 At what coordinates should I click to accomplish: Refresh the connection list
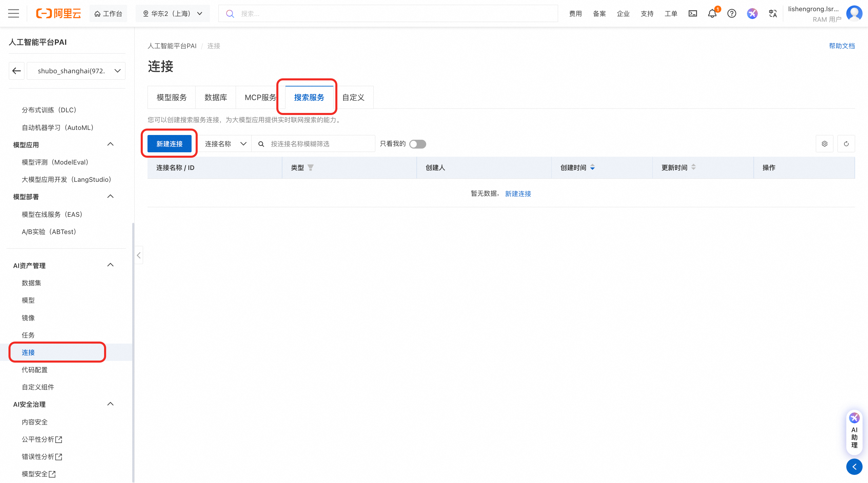coord(846,144)
